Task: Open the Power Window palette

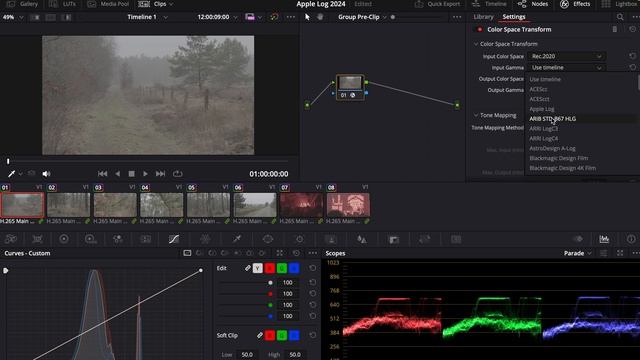Action: click(268, 239)
